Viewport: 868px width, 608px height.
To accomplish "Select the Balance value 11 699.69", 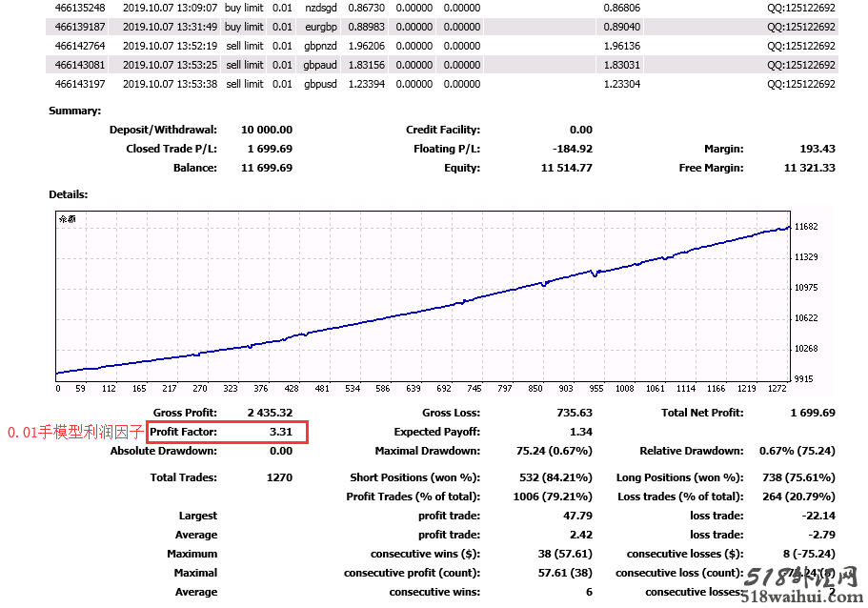I will coord(267,168).
